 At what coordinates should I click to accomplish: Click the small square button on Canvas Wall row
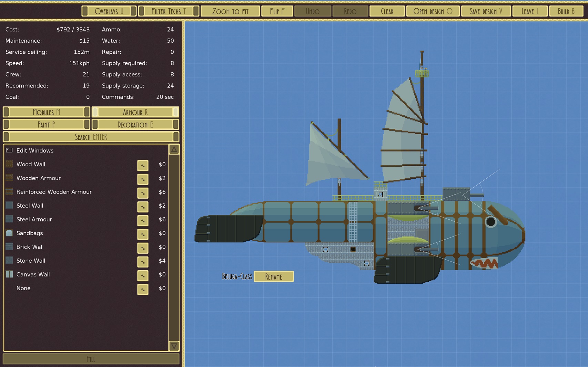(143, 275)
